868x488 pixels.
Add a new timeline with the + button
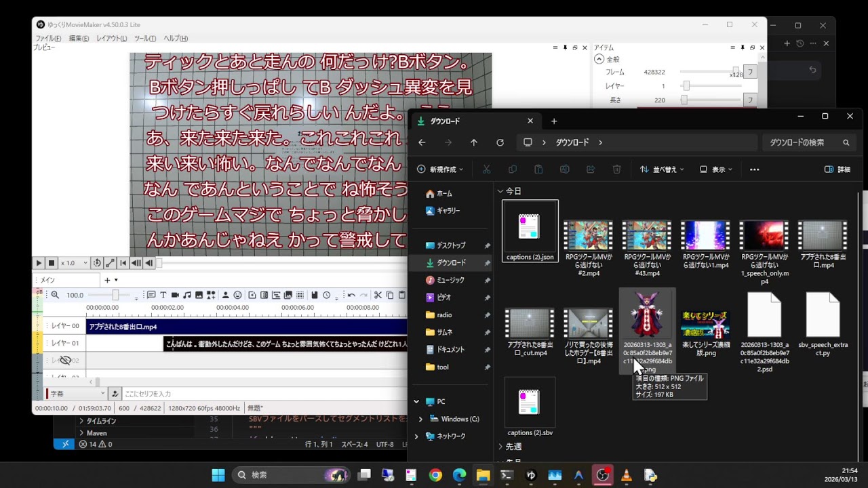[107, 280]
